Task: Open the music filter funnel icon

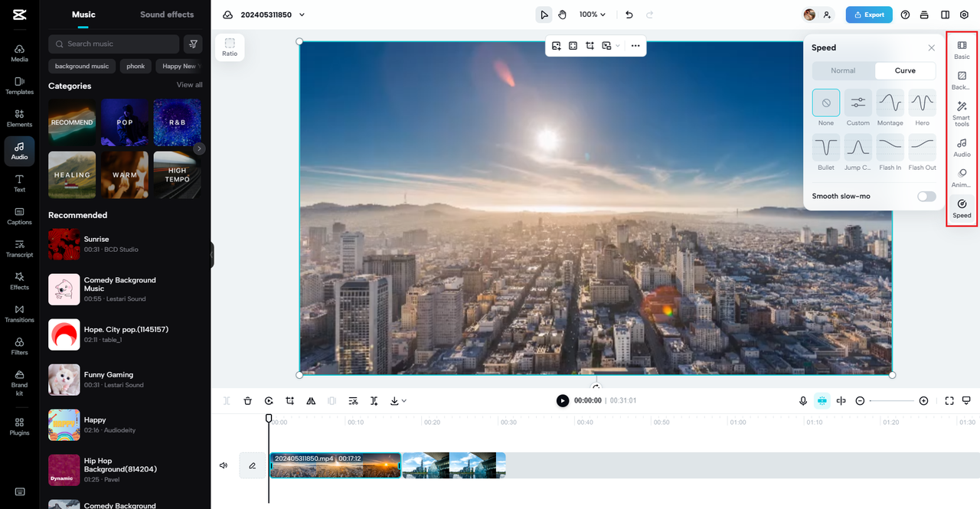Action: click(194, 44)
